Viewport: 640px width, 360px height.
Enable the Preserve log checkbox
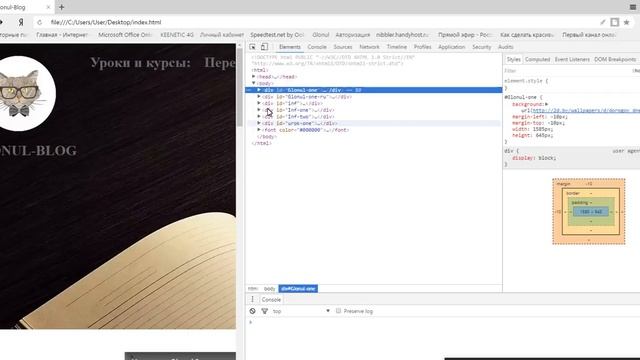coord(338,311)
